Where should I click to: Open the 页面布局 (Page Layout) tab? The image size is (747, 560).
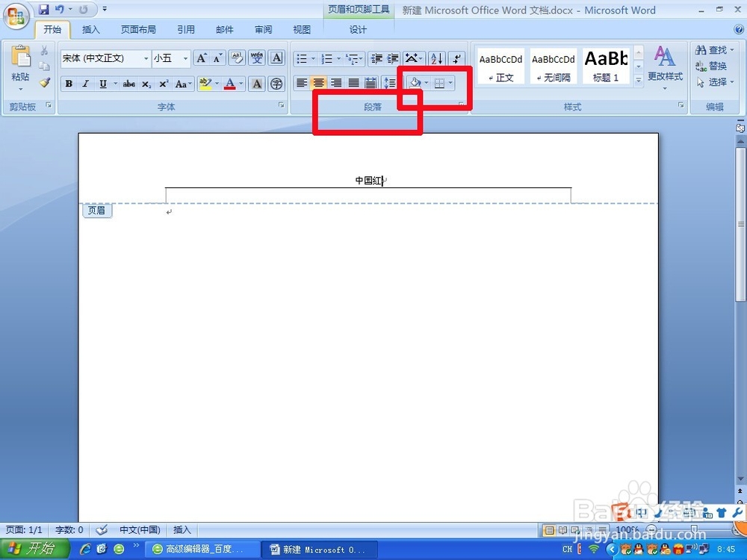click(137, 30)
